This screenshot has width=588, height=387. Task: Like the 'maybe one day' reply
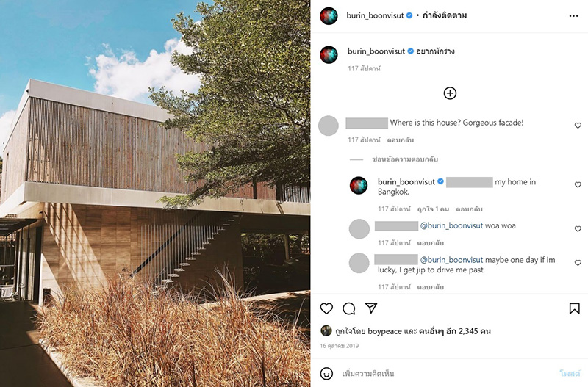pyautogui.click(x=578, y=263)
